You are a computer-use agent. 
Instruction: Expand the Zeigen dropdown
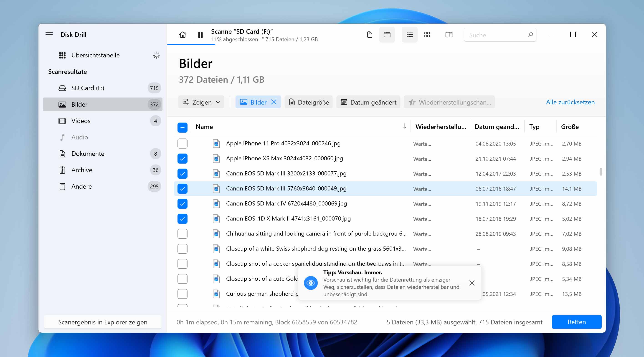pos(201,102)
